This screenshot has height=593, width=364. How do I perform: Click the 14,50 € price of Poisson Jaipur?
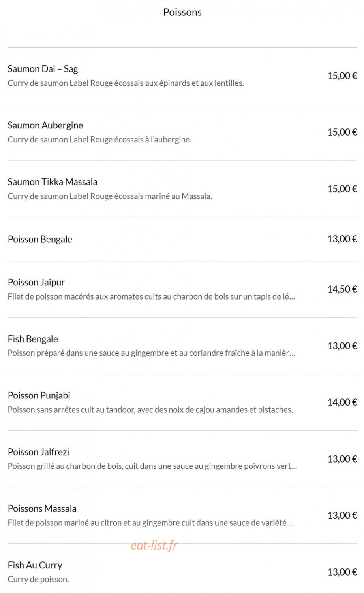tap(342, 289)
